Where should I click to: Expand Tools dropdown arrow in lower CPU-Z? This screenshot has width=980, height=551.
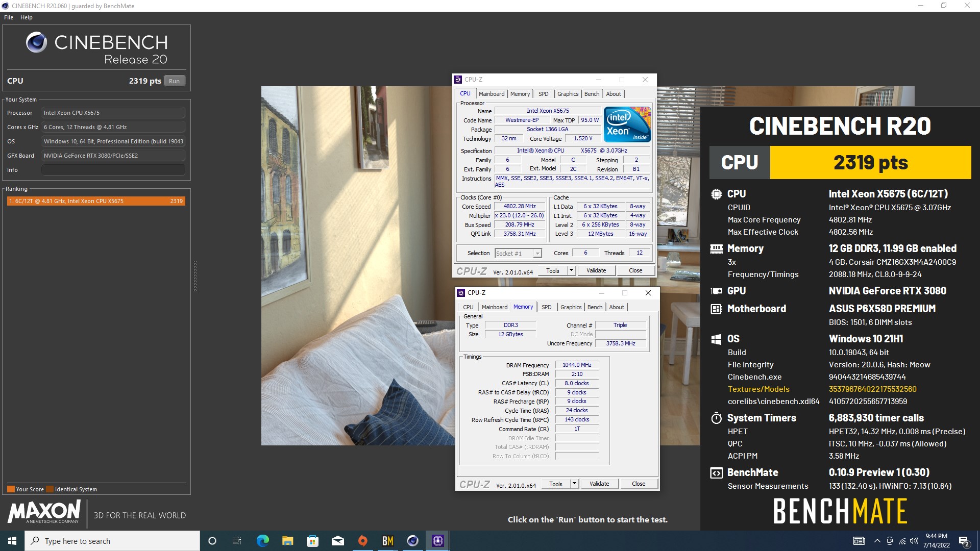click(575, 484)
